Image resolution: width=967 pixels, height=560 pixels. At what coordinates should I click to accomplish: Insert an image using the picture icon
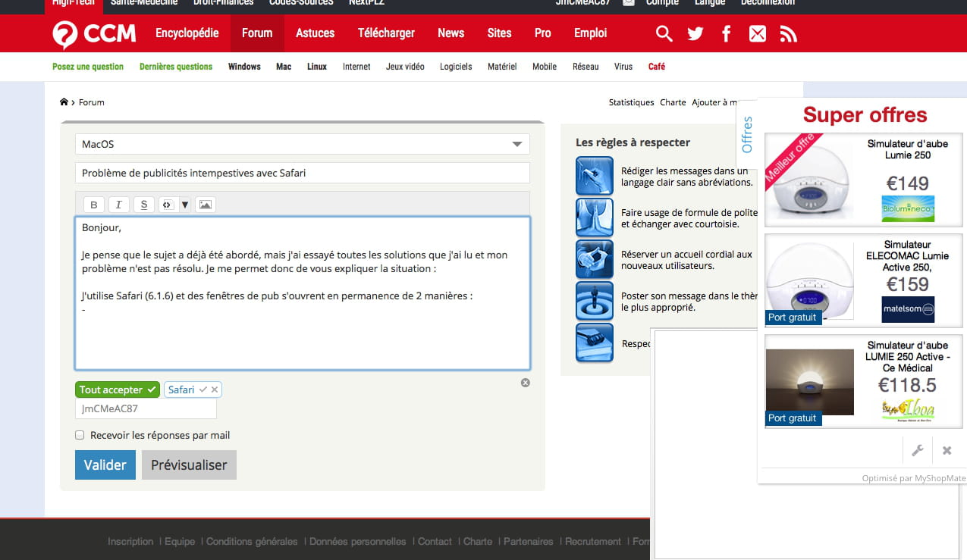click(x=205, y=205)
